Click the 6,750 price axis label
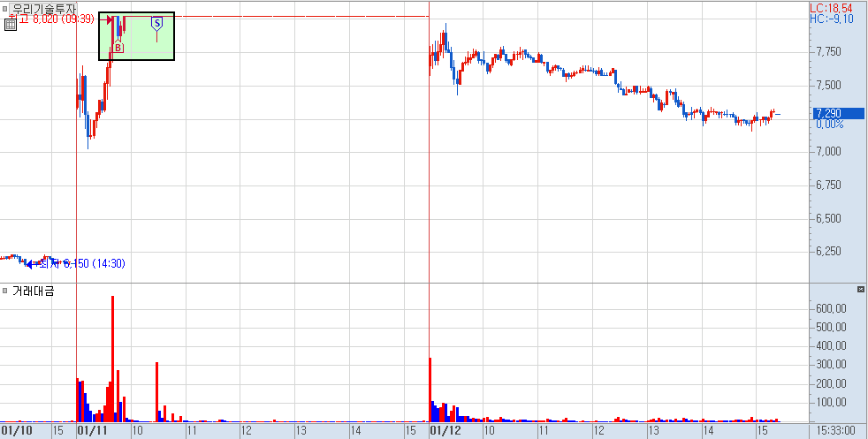 tap(829, 185)
